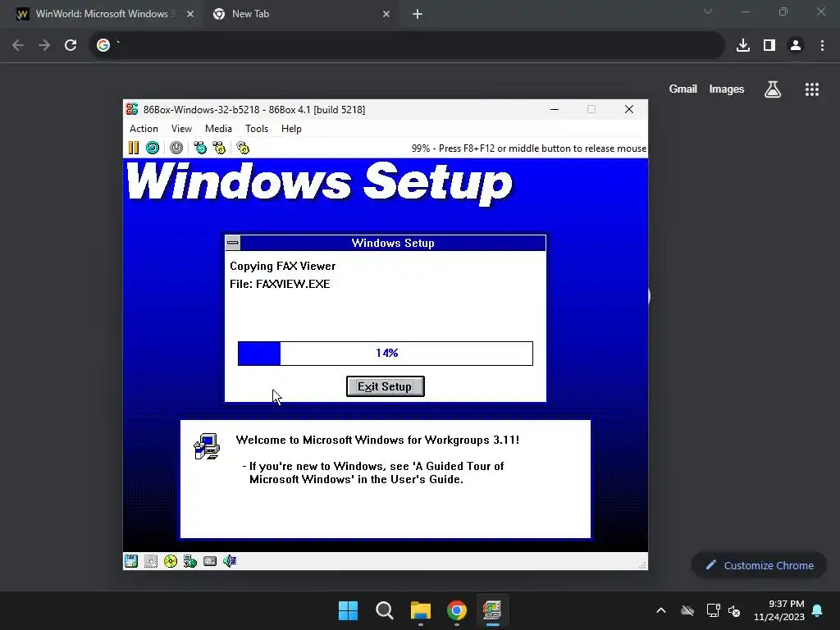Screen dimensions: 840x630
Task: Open Chrome tab search chevron
Action: pyautogui.click(x=708, y=11)
